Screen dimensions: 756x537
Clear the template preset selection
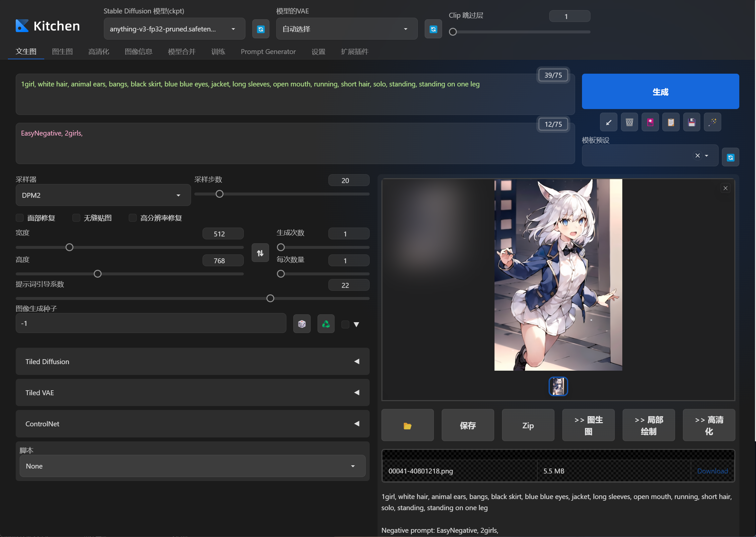[x=697, y=156]
